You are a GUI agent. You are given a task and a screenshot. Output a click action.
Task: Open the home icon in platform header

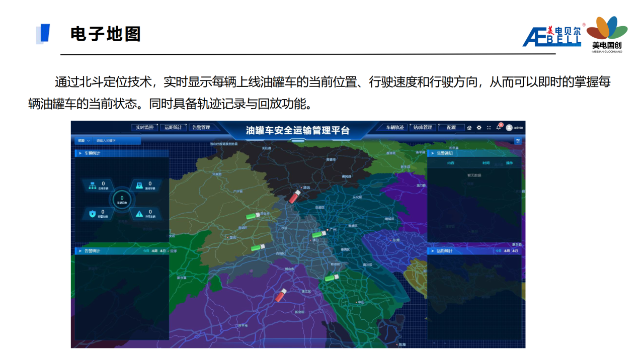coord(469,128)
